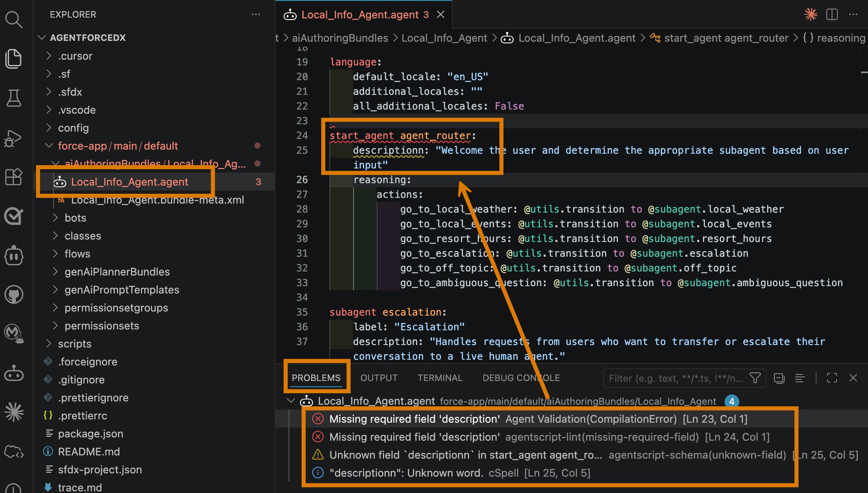This screenshot has height=493, width=868.
Task: Switch to the OUTPUT tab
Action: click(x=379, y=378)
